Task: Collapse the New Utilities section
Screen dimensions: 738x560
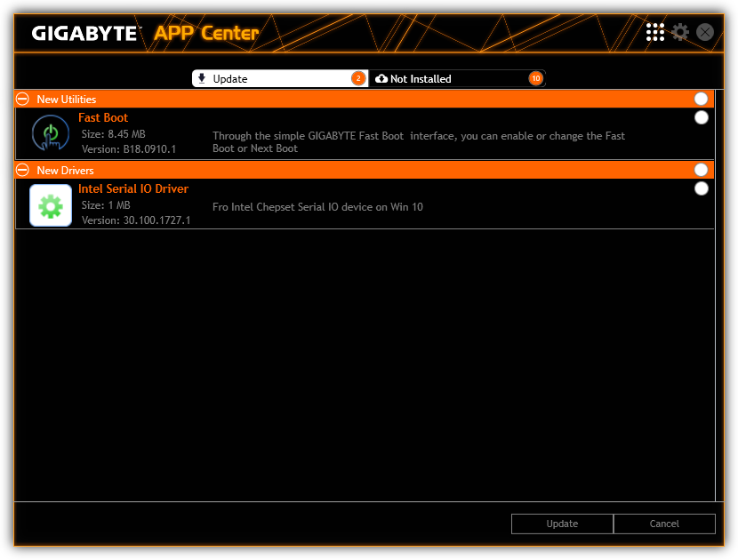Action: click(22, 99)
